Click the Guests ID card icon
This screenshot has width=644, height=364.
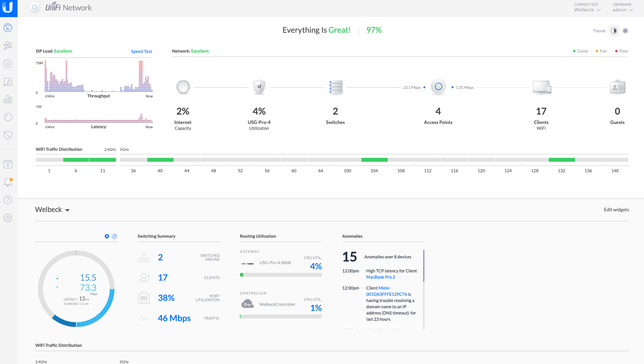(x=618, y=87)
